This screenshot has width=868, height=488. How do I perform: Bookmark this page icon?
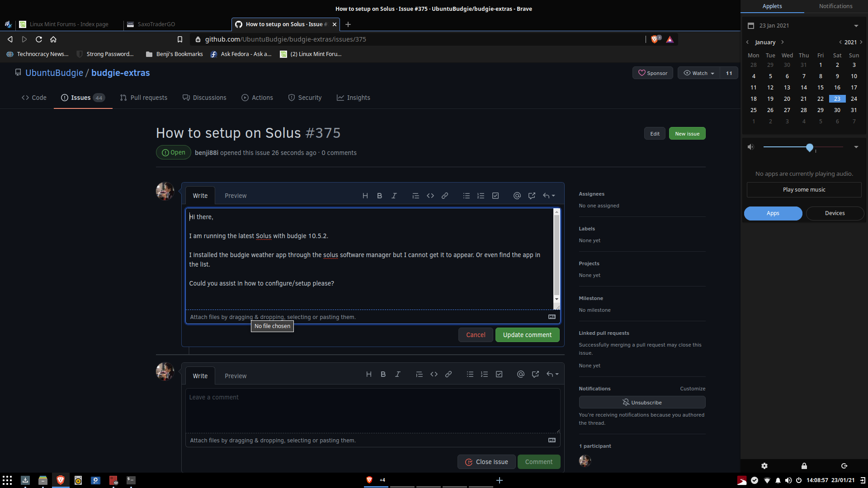180,39
